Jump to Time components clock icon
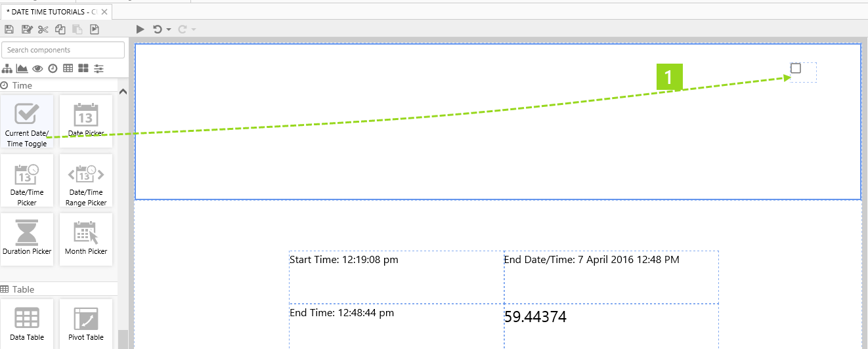This screenshot has height=349, width=868. pos(53,68)
